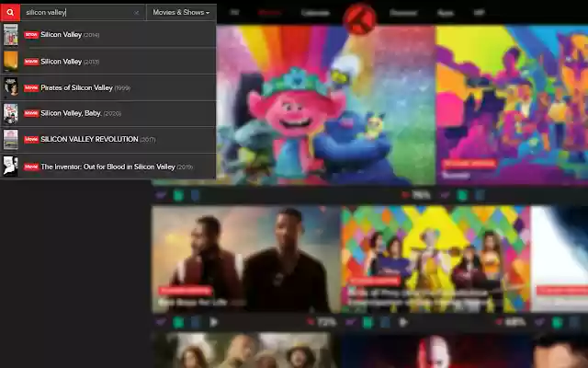Click the heart rating under Trolls poster
This screenshot has width=588, height=368.
pos(416,195)
